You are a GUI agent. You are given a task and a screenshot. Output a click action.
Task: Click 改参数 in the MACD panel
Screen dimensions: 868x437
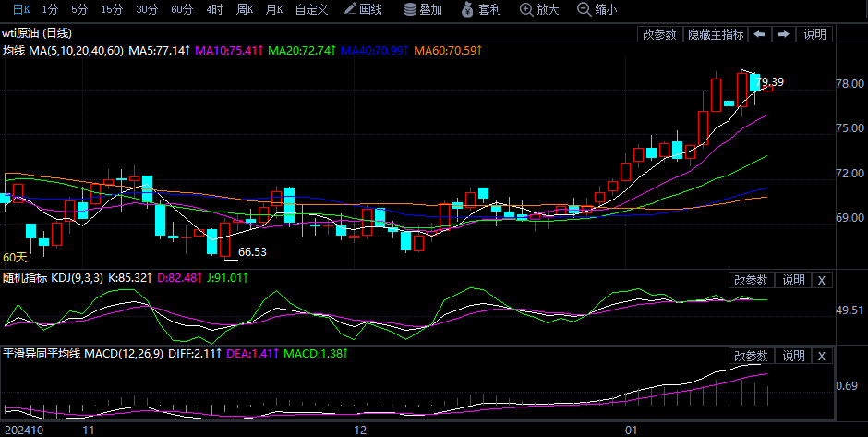[x=751, y=356]
